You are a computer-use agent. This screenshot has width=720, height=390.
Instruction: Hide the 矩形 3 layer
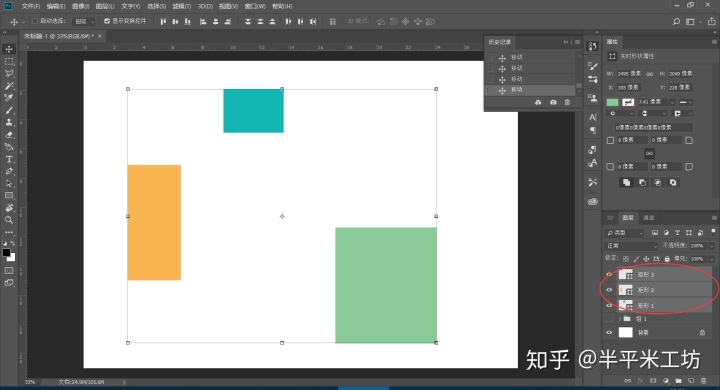point(609,275)
